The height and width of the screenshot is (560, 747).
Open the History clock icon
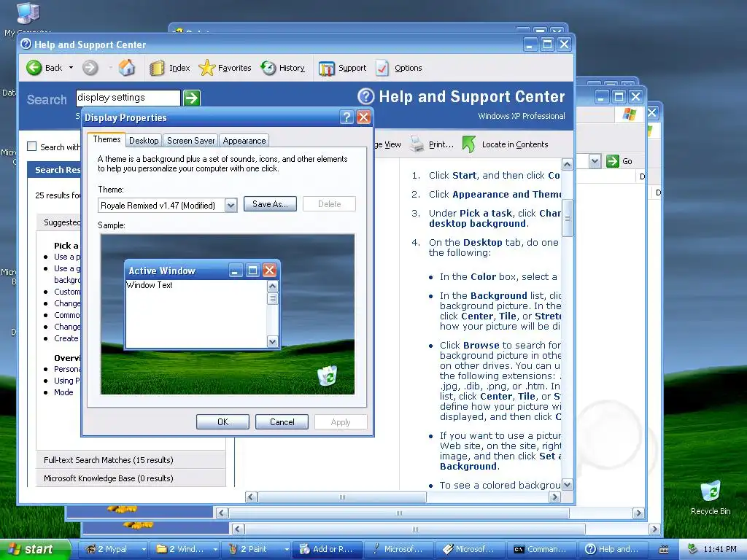pos(268,68)
